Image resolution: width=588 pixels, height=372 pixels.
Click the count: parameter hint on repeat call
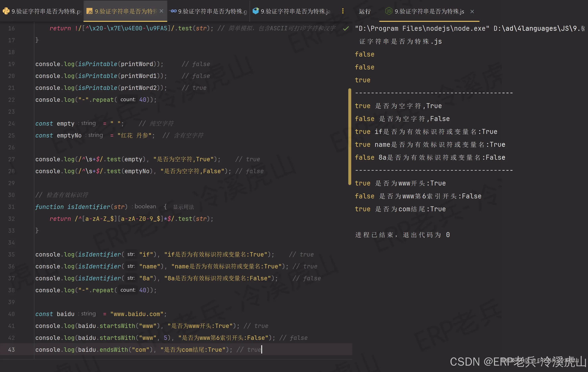coord(128,99)
